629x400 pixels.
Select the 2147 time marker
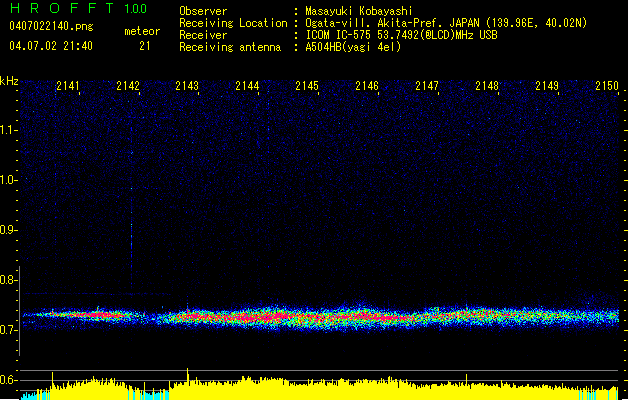(427, 87)
